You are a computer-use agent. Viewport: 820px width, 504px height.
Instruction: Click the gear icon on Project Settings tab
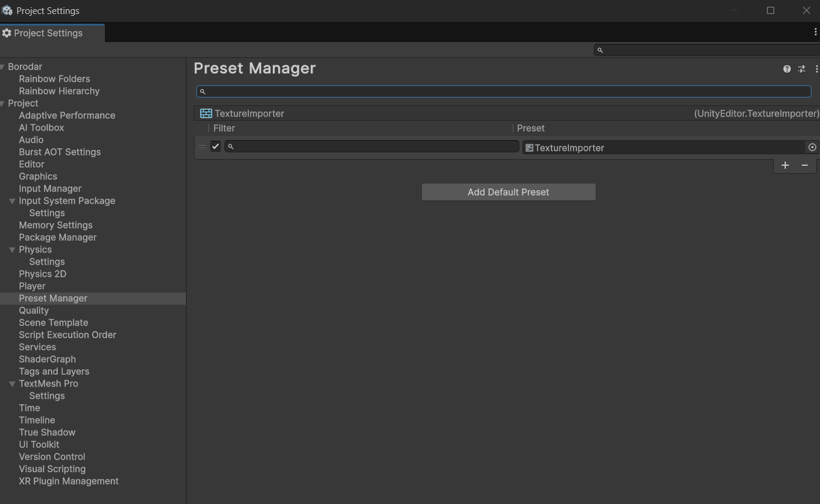(7, 33)
